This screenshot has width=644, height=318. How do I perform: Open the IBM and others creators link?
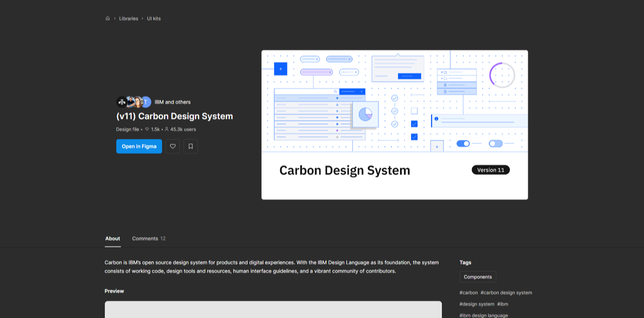(x=172, y=102)
